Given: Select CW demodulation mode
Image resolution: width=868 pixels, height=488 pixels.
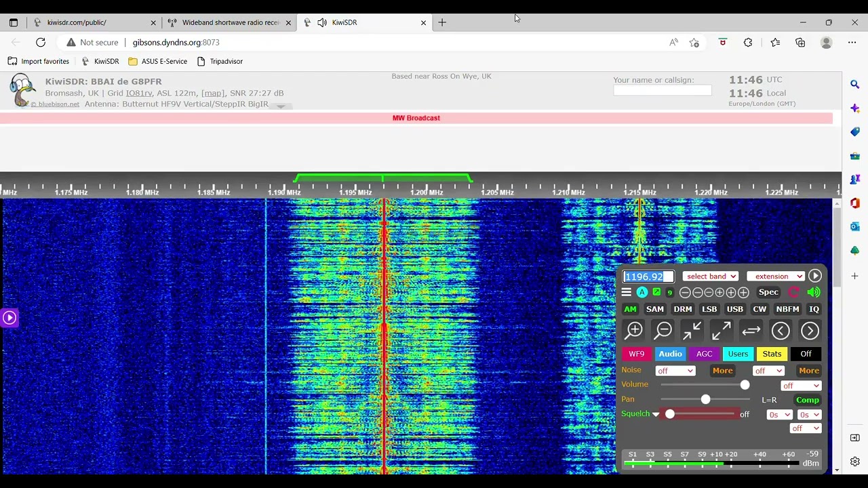Looking at the screenshot, I should pos(759,309).
